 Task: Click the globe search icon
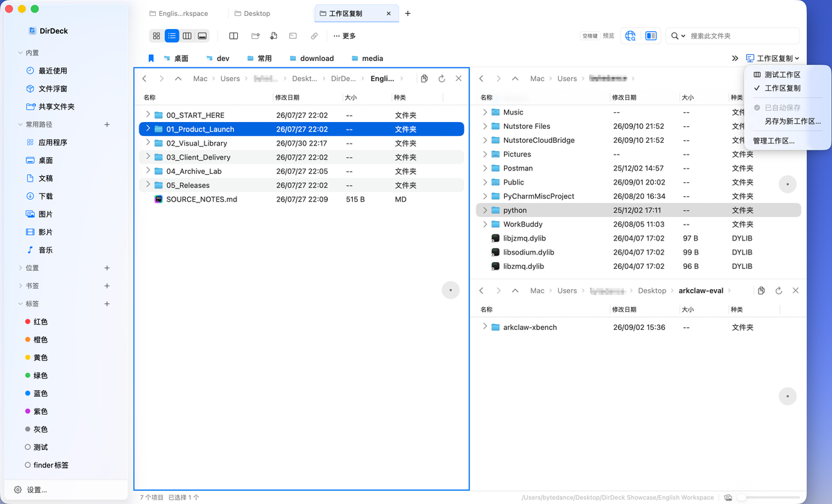click(x=630, y=35)
